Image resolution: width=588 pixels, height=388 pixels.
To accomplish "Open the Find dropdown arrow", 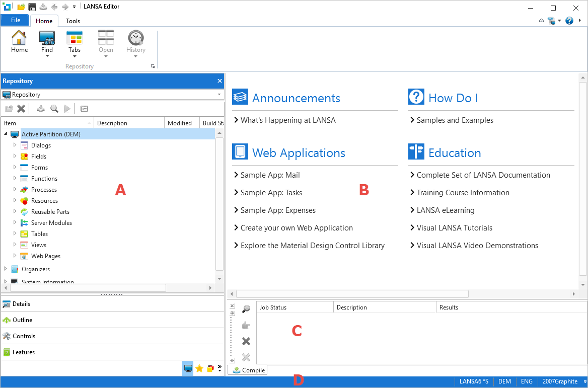I will click(x=47, y=56).
